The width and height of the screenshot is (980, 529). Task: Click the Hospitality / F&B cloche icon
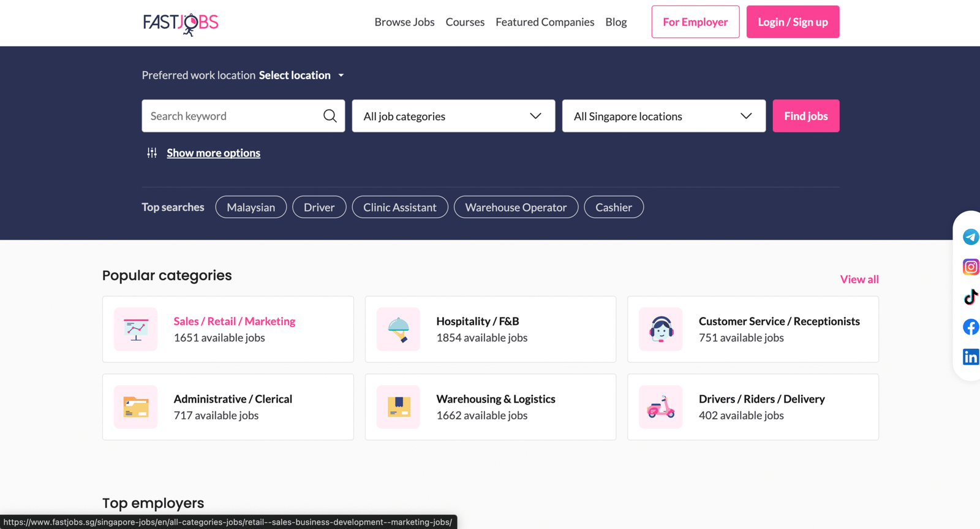coord(398,329)
